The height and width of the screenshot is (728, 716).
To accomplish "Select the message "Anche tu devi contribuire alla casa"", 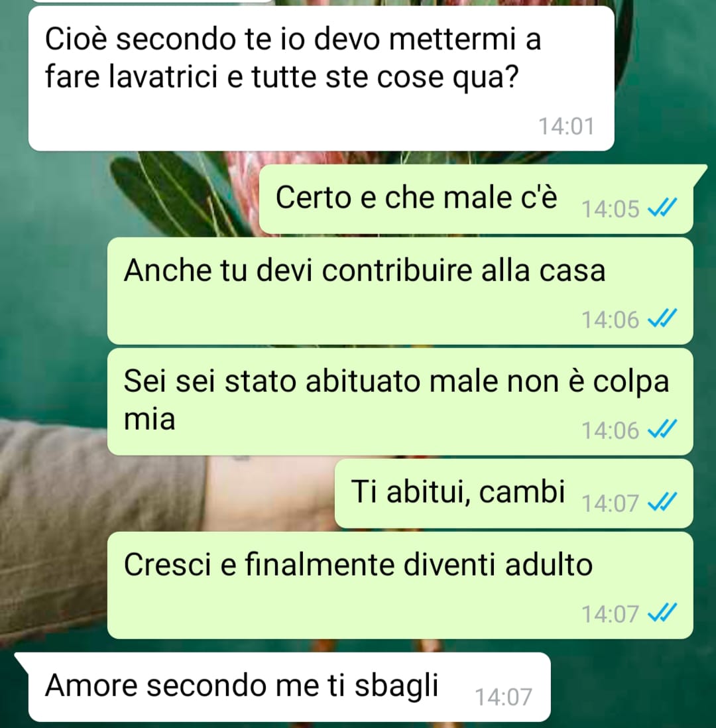I will 400,290.
